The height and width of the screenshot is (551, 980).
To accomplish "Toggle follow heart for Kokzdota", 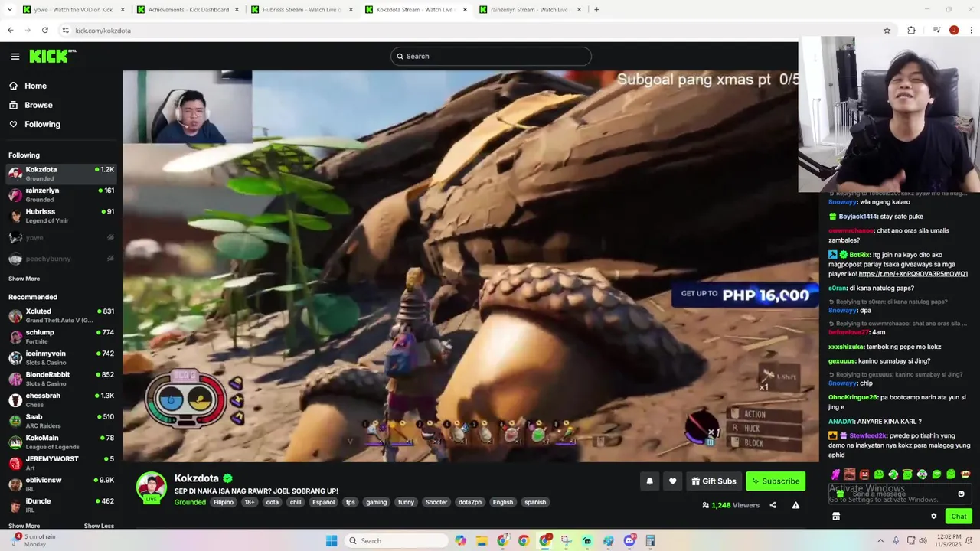I will pyautogui.click(x=673, y=481).
